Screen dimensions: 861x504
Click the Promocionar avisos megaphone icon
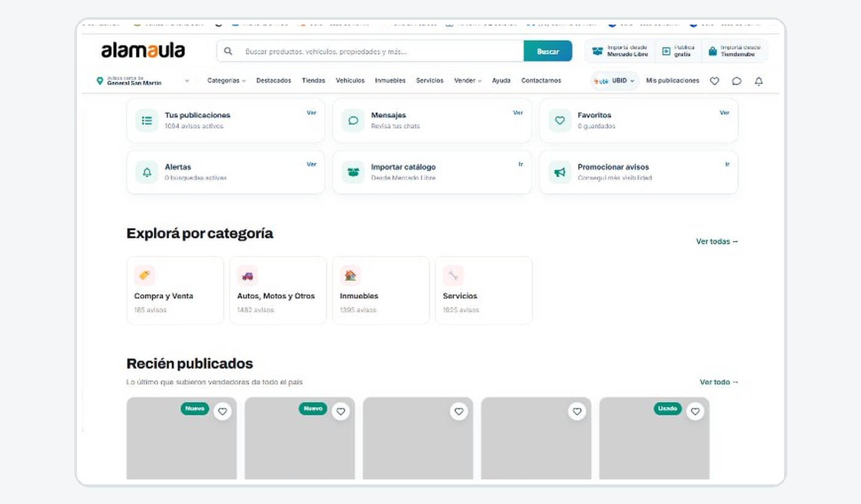click(560, 172)
